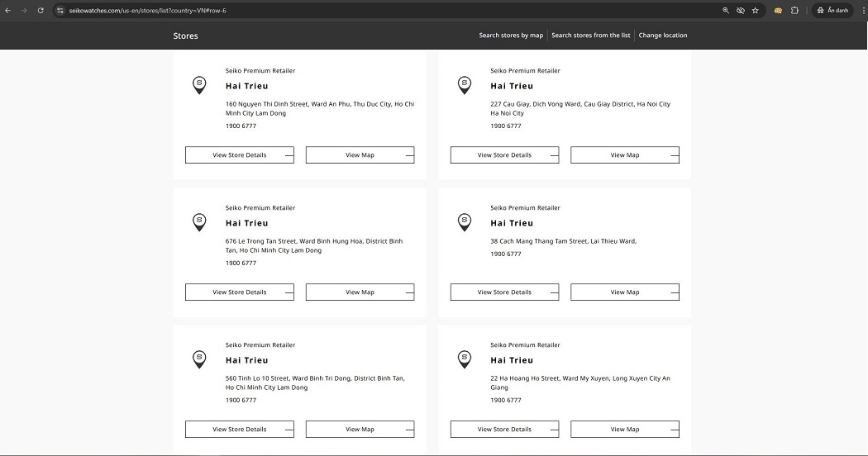
Task: Click map pin icon for 227 Cau Giay store
Action: 465,85
